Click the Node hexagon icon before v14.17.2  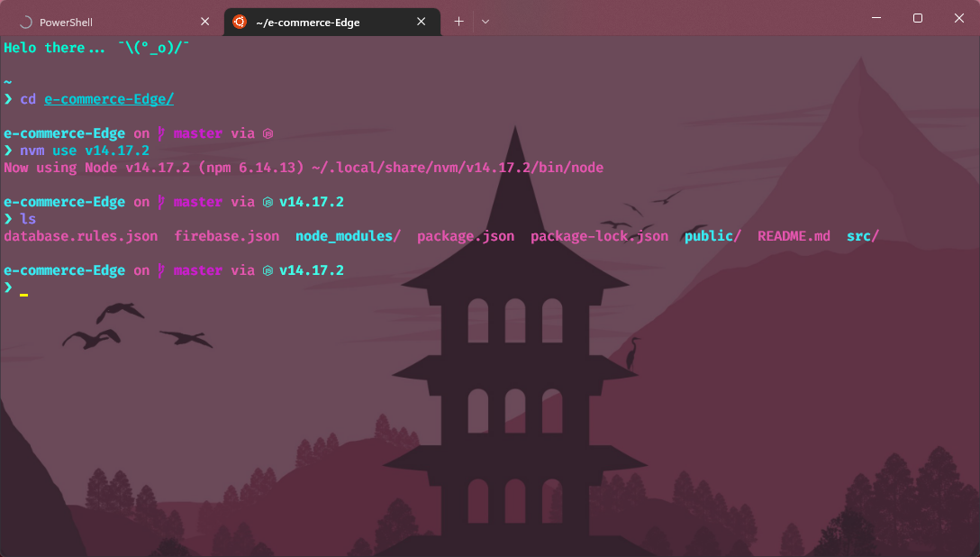click(x=267, y=201)
